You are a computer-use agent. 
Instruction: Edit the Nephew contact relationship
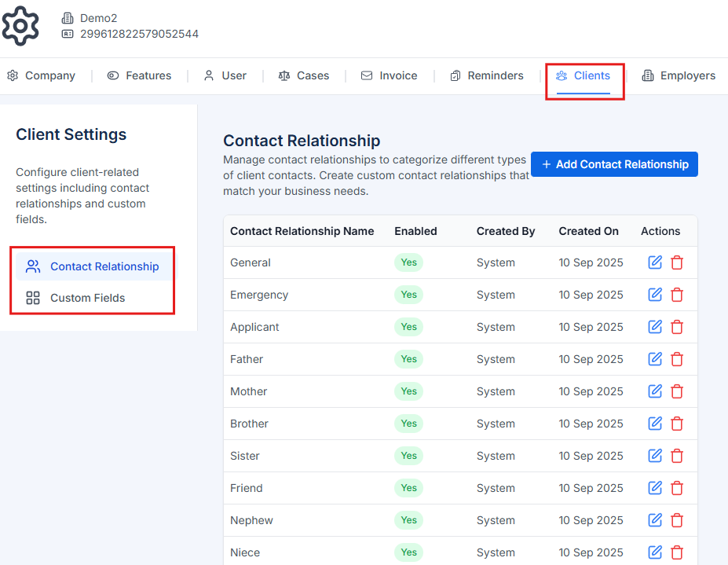pos(655,520)
